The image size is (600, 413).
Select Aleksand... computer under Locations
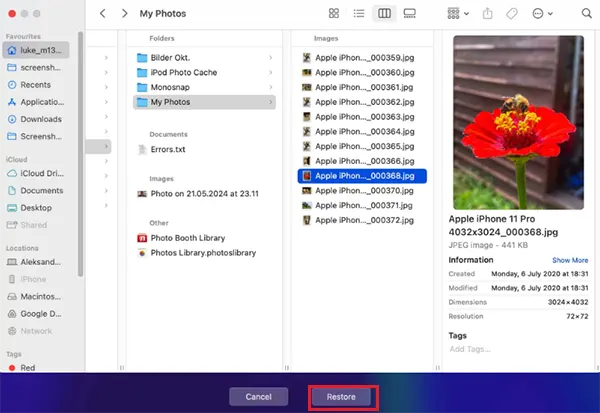pyautogui.click(x=36, y=262)
